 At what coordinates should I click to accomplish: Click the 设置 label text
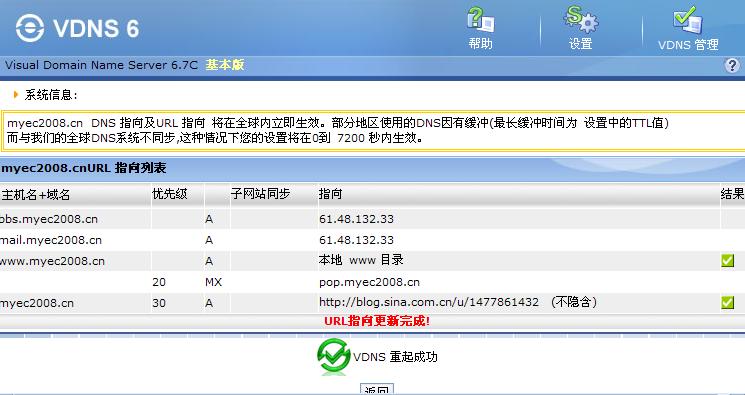(581, 44)
